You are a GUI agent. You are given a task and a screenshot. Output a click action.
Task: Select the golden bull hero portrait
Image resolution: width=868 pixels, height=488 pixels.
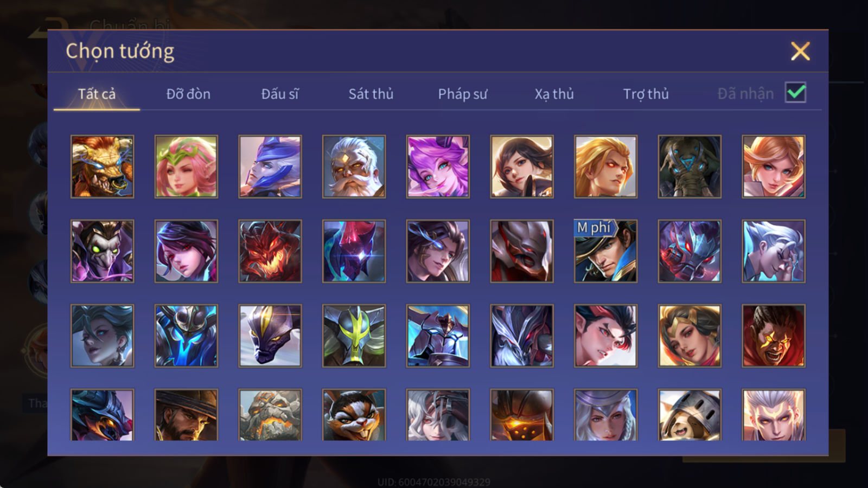click(102, 166)
